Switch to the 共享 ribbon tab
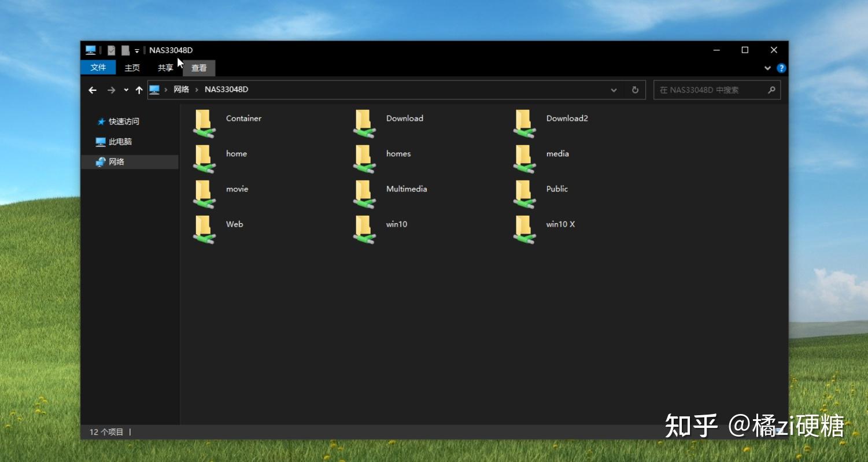This screenshot has width=868, height=462. tap(165, 68)
